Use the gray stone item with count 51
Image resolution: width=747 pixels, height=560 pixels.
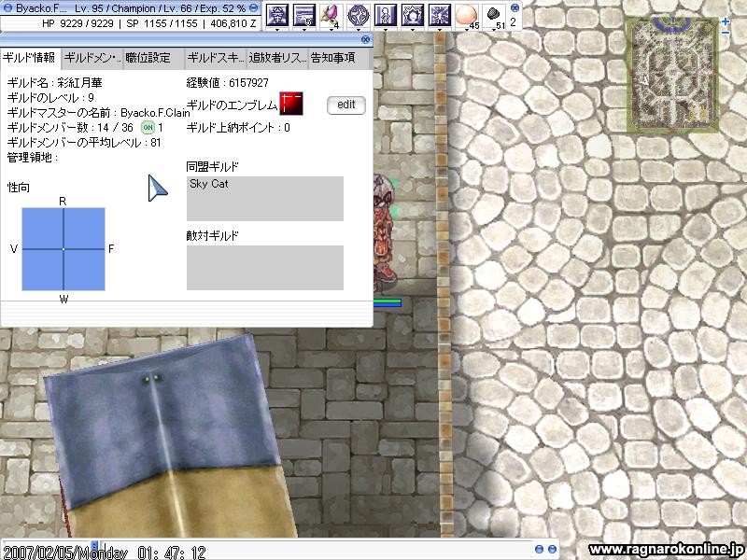pyautogui.click(x=494, y=15)
